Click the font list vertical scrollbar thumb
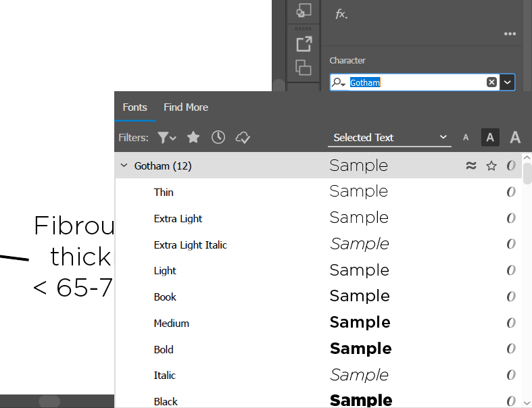The image size is (532, 408). [527, 174]
